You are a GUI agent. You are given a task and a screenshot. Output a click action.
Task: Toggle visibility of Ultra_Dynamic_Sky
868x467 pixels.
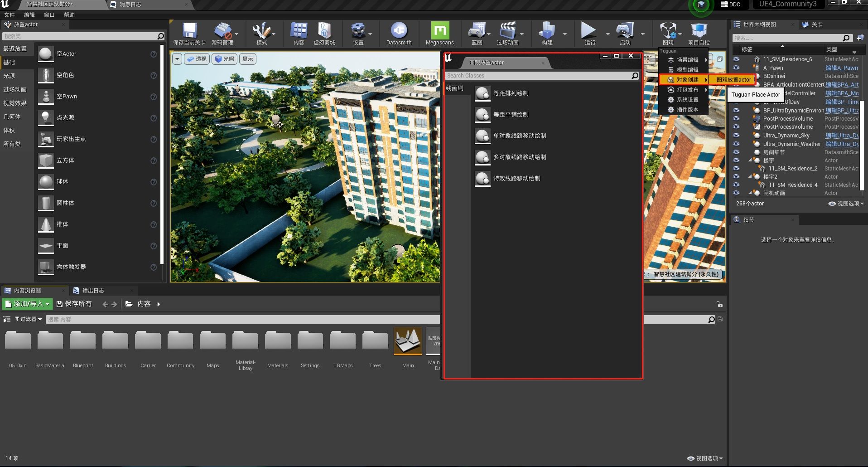click(736, 135)
